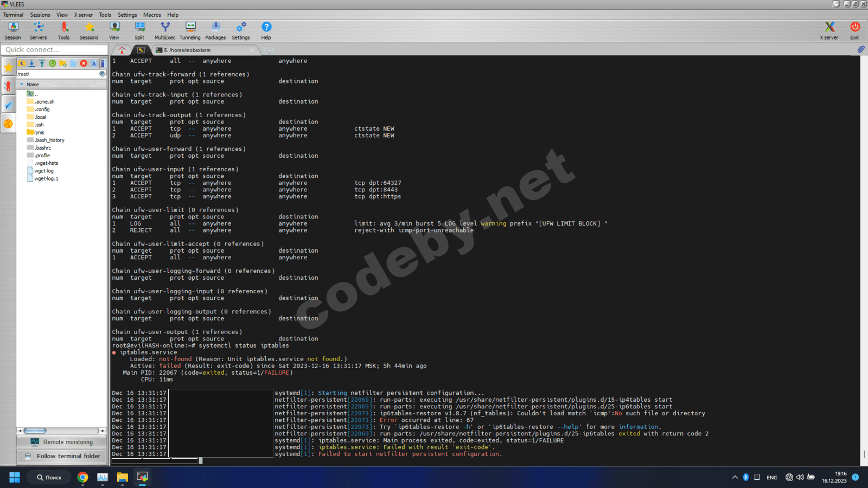Open the Macros menu
Screen dimensions: 868x488
152,15
